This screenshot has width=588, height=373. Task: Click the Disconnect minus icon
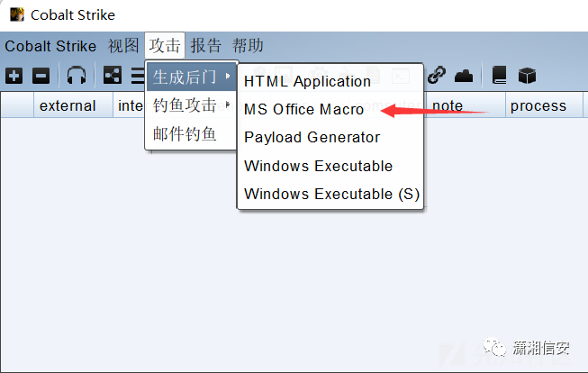[x=41, y=77]
